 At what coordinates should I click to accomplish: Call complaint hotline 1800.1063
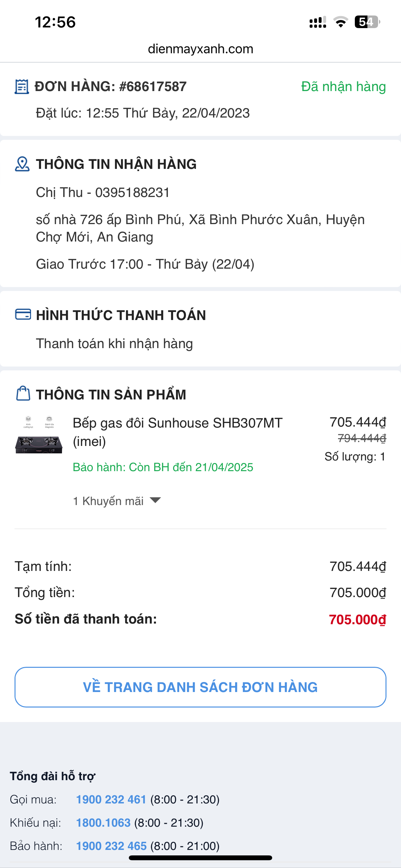pos(103,822)
